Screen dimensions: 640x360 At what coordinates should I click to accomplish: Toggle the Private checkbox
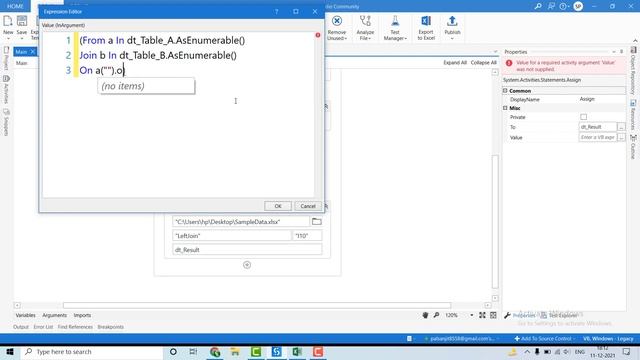click(x=584, y=117)
